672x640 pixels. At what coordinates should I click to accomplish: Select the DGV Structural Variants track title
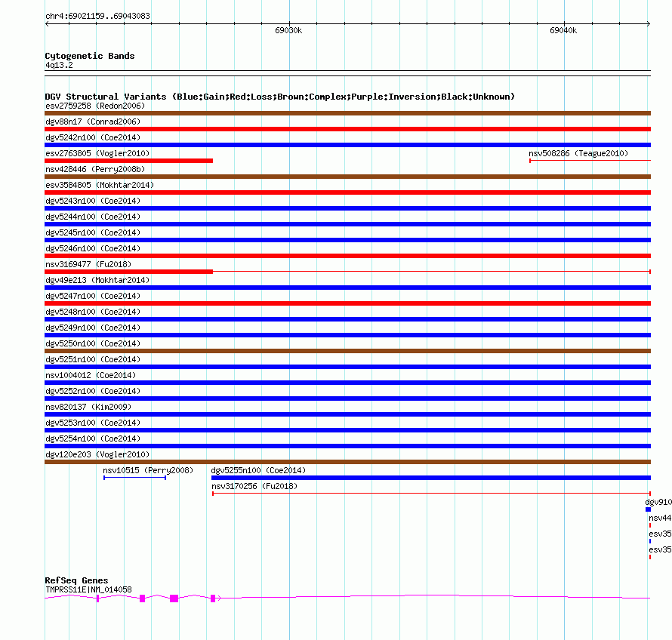(x=280, y=97)
